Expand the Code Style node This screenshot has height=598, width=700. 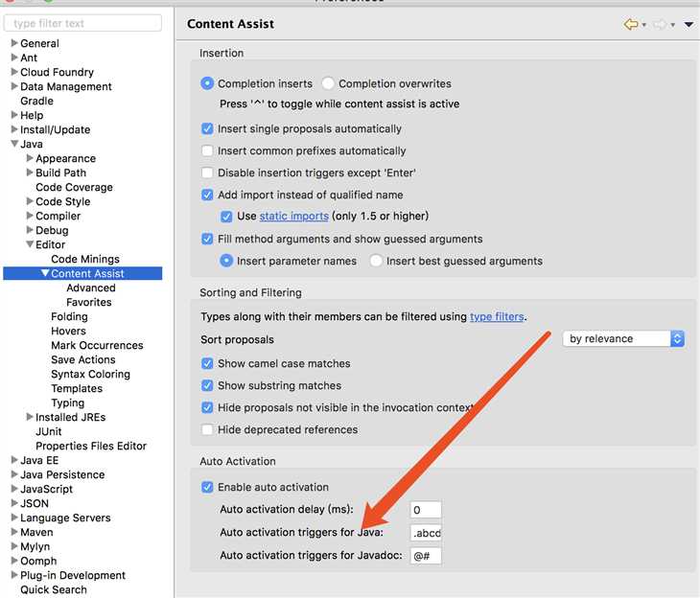click(x=30, y=201)
